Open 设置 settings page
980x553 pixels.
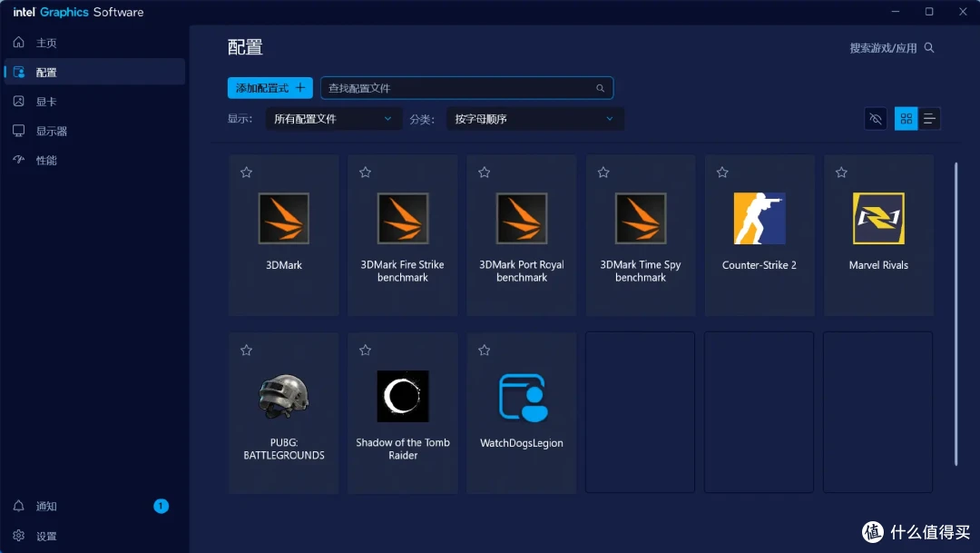click(x=95, y=536)
